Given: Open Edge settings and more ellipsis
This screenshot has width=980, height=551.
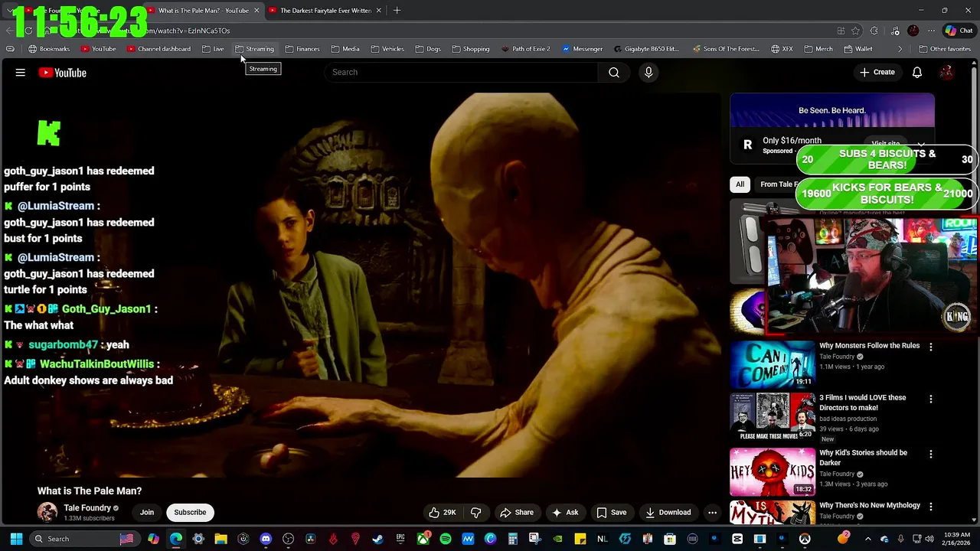Looking at the screenshot, I should [x=931, y=31].
